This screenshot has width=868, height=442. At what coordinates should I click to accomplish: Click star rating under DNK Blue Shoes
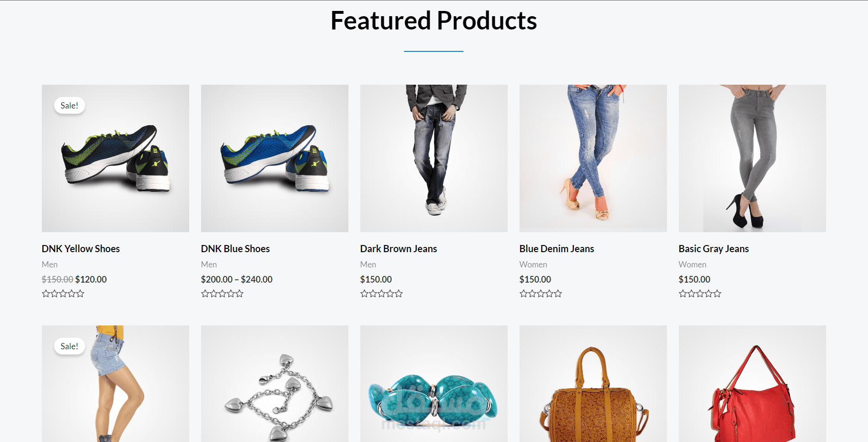222,294
